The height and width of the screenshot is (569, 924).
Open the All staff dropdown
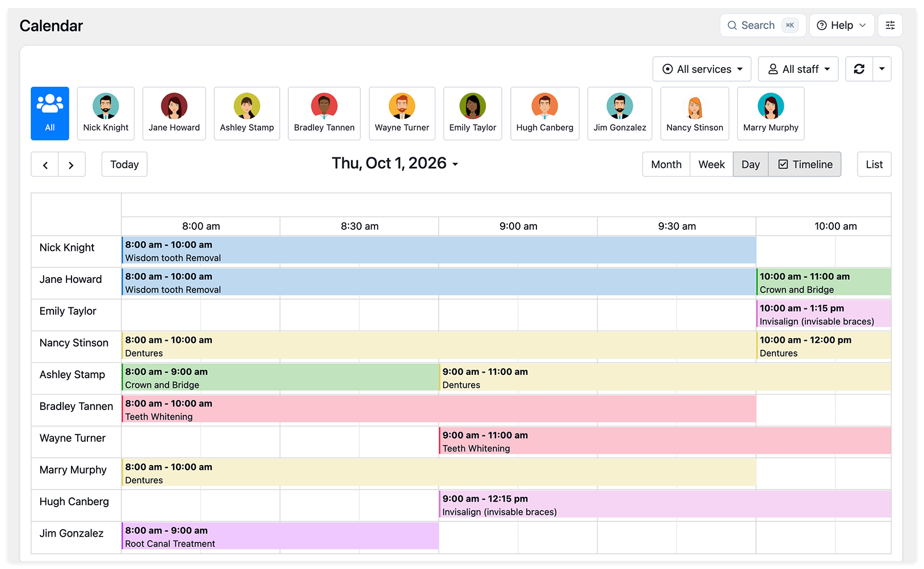click(798, 69)
